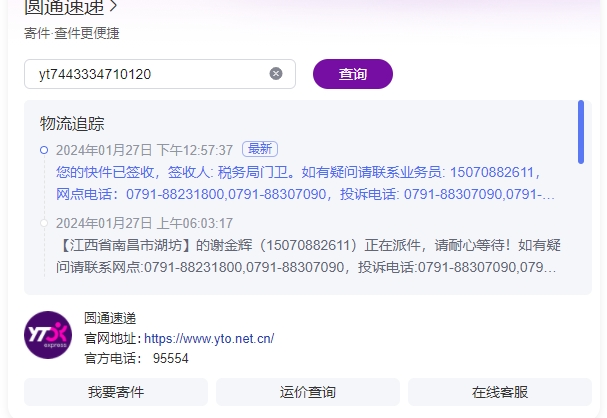
Task: Click the 我要寄件 button
Action: [116, 392]
